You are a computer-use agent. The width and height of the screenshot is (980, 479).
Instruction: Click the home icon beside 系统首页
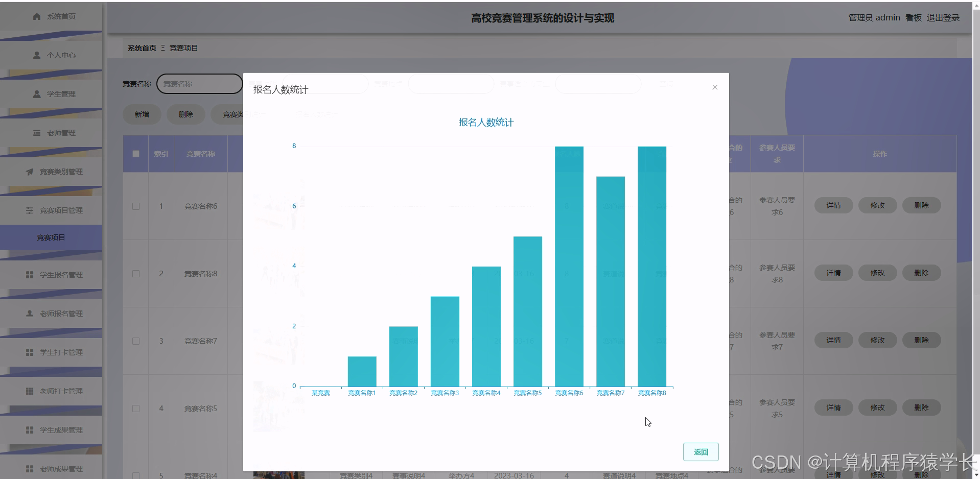tap(37, 16)
